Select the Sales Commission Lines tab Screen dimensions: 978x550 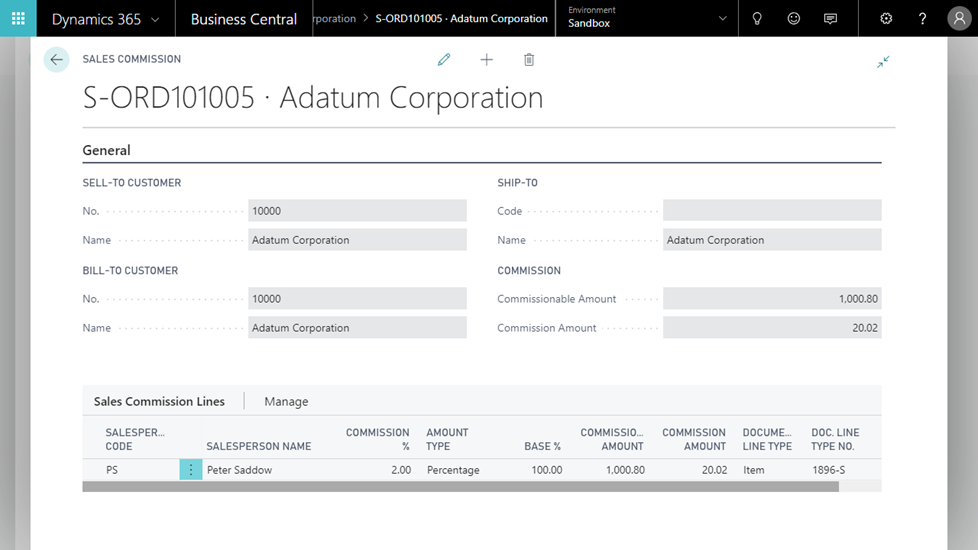159,402
